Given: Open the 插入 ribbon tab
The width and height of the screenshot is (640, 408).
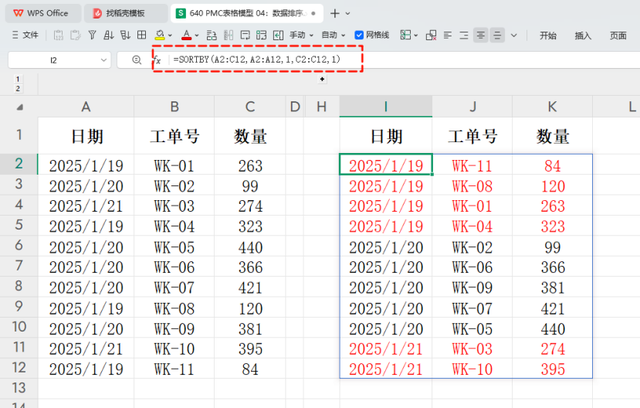Looking at the screenshot, I should click(x=583, y=35).
